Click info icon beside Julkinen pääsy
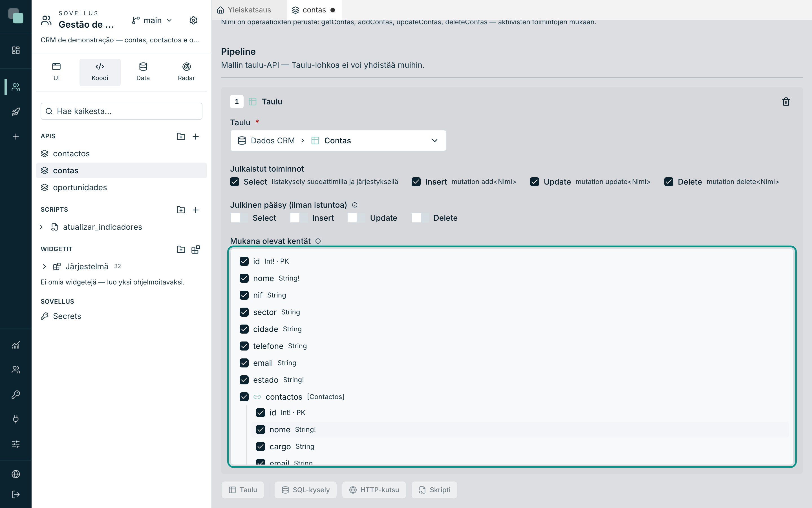 [x=355, y=205]
